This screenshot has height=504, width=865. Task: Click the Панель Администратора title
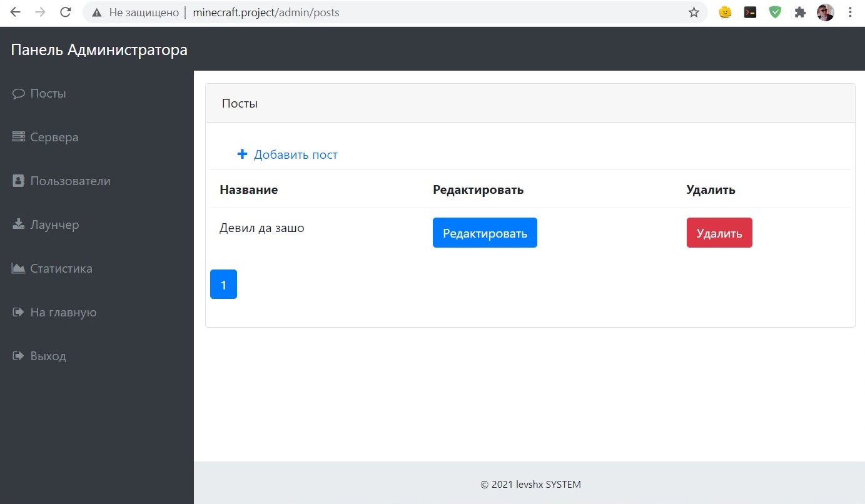point(99,49)
